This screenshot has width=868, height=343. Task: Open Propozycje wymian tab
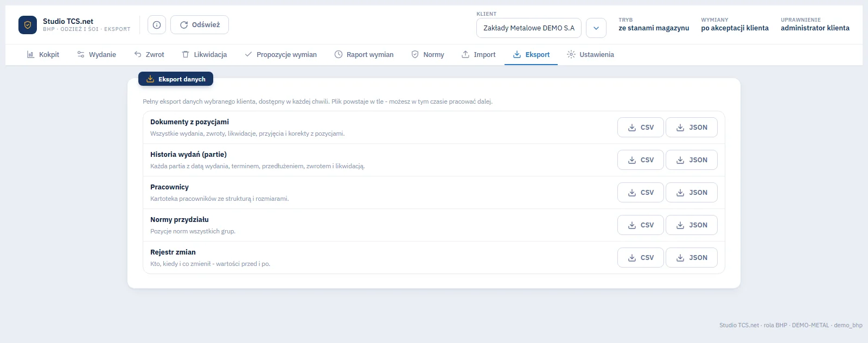[280, 55]
